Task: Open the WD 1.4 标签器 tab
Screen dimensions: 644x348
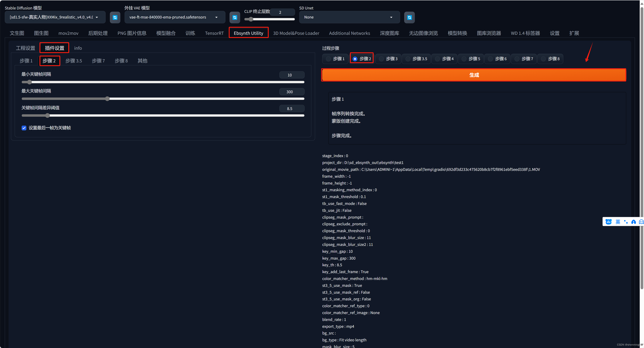Action: [x=526, y=33]
